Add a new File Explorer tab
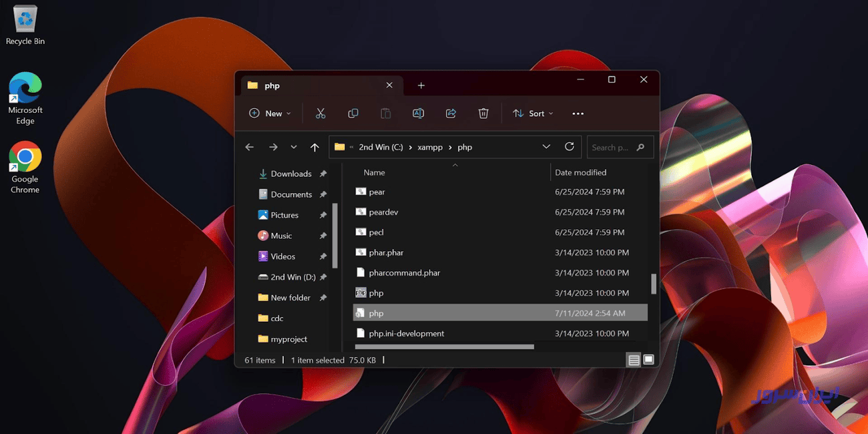 point(421,85)
